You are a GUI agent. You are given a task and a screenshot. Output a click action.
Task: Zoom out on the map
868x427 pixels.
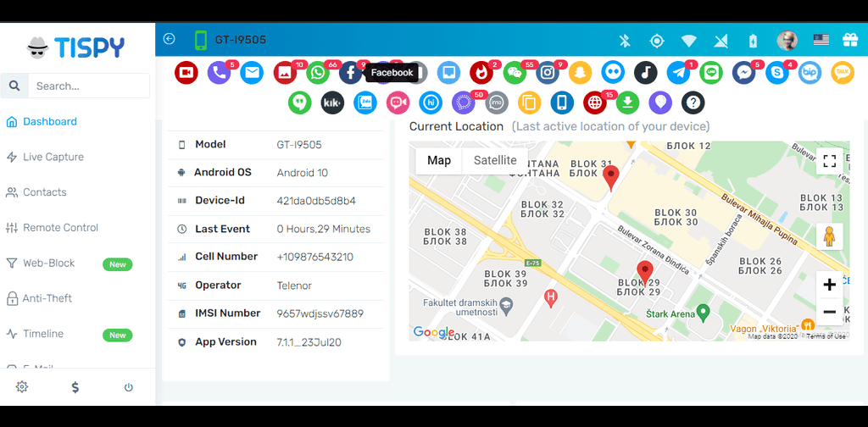coord(829,312)
